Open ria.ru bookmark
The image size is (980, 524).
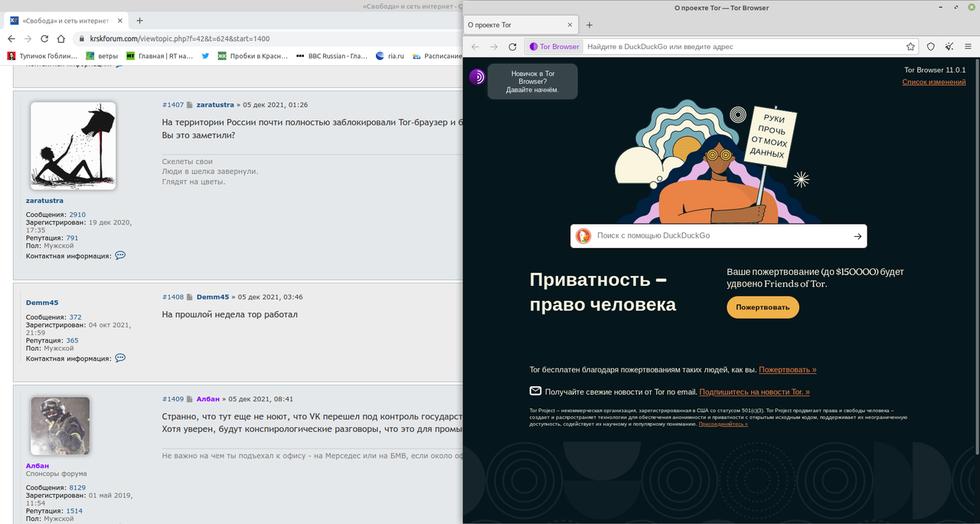(x=390, y=56)
